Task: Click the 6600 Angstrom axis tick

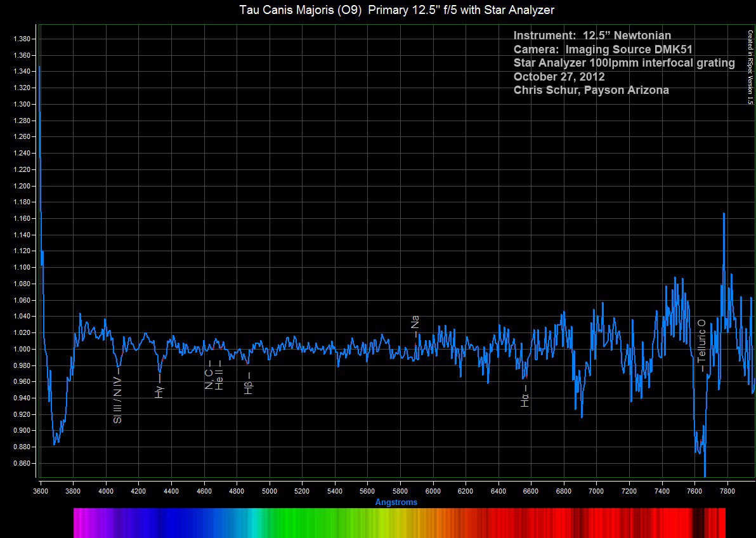Action: [x=531, y=491]
